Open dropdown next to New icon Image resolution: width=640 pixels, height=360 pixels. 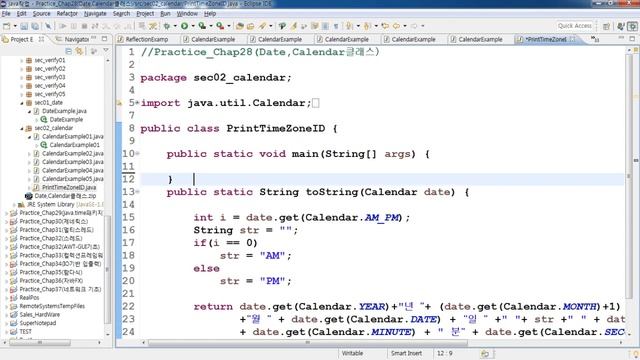[15, 26]
